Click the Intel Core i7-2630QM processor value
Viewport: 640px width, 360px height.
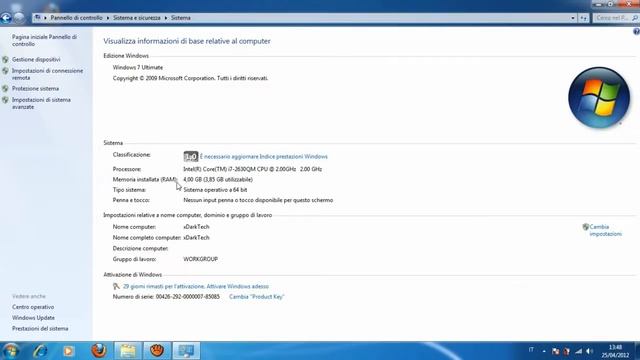tap(252, 169)
